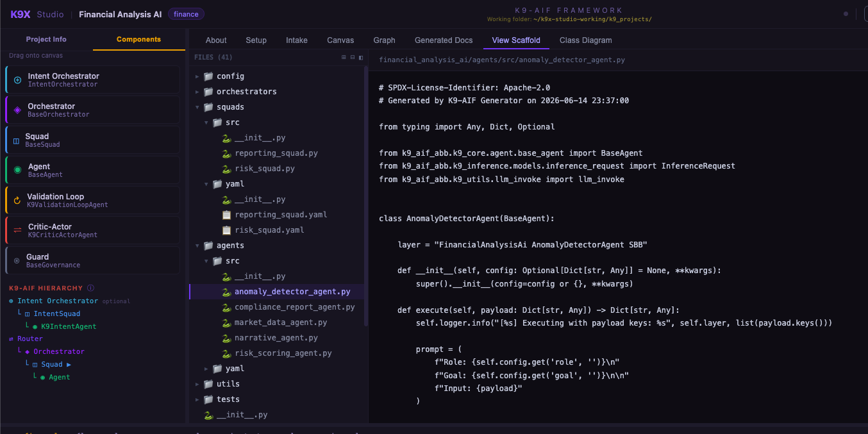Image resolution: width=868 pixels, height=434 pixels.
Task: Click the play arrow next to Squad in hierarchy
Action: 69,365
